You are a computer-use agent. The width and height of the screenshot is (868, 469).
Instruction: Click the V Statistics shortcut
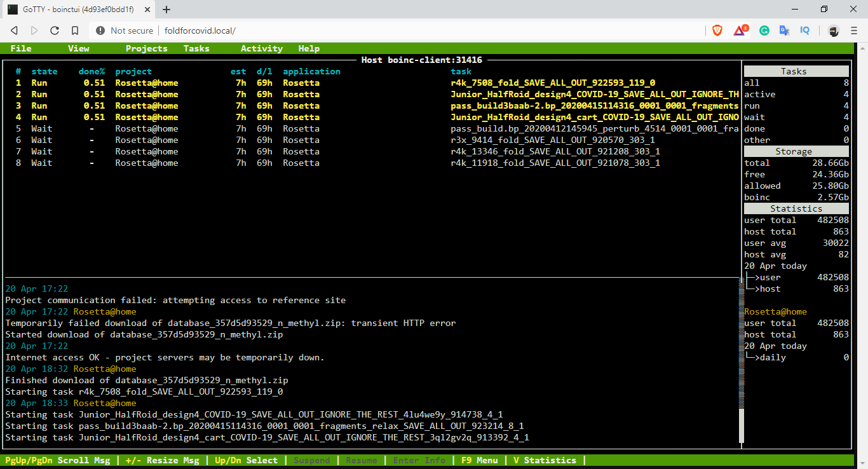point(545,460)
